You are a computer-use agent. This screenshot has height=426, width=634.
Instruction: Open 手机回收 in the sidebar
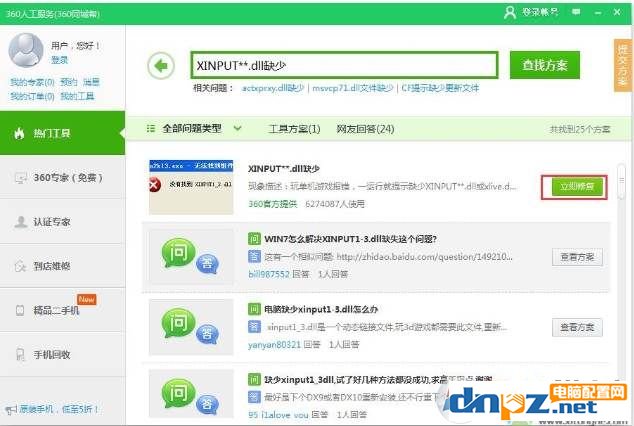point(62,354)
